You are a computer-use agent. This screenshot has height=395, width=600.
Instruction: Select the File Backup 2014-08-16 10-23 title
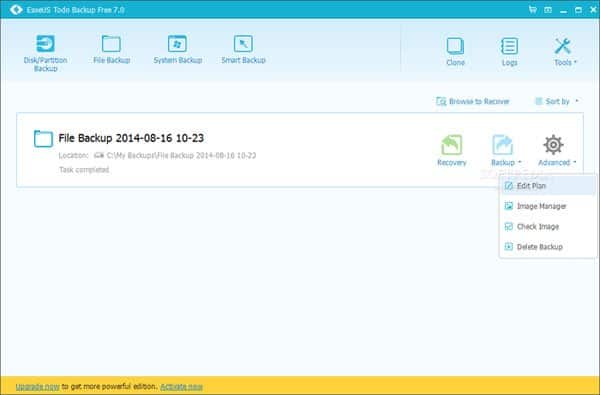click(131, 138)
